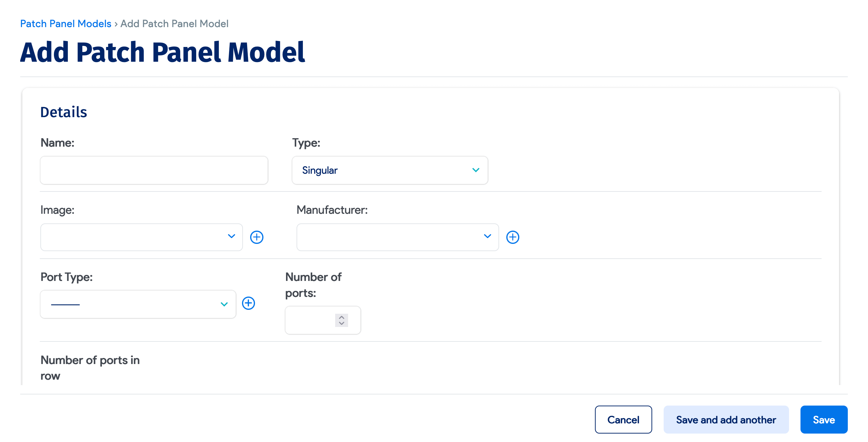Viewport: 868px width, 442px height.
Task: Add a new port type with the plus icon
Action: (x=249, y=303)
